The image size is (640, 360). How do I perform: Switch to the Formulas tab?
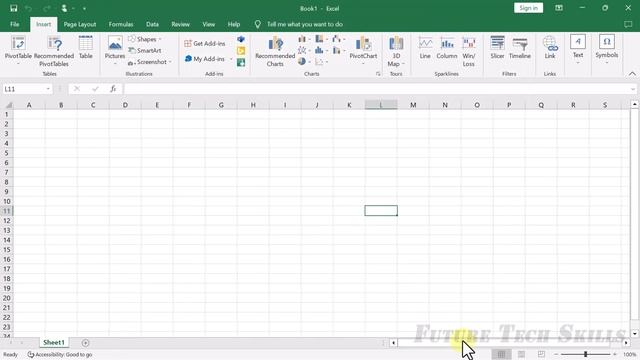click(x=121, y=24)
